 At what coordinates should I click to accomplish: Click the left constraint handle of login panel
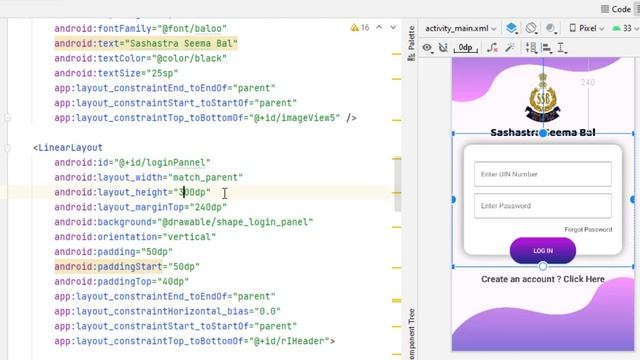(453, 200)
